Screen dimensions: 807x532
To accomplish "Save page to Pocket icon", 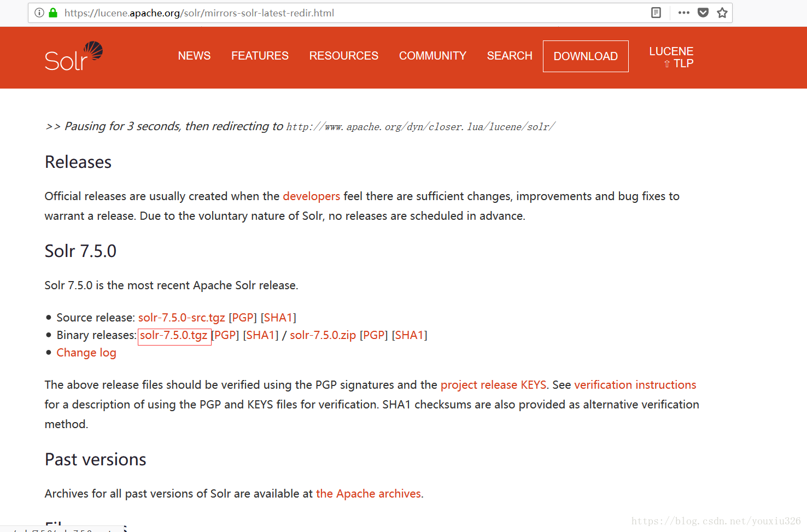I will (x=703, y=13).
